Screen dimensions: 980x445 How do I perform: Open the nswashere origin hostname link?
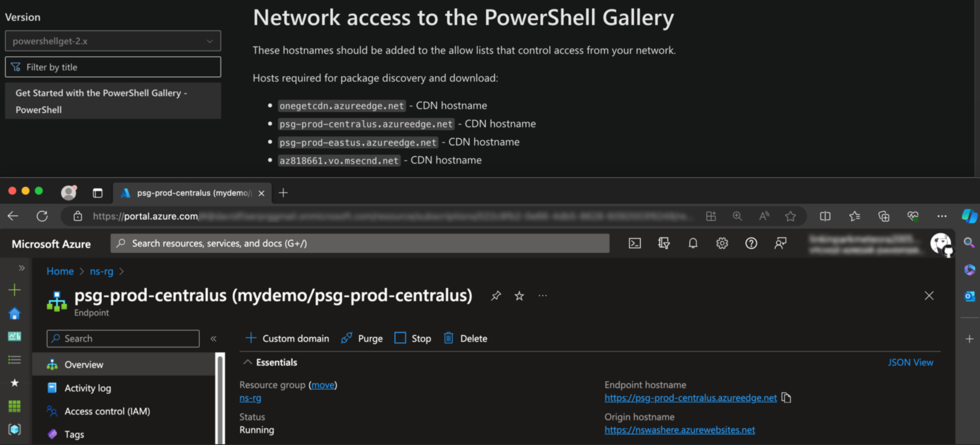point(679,430)
